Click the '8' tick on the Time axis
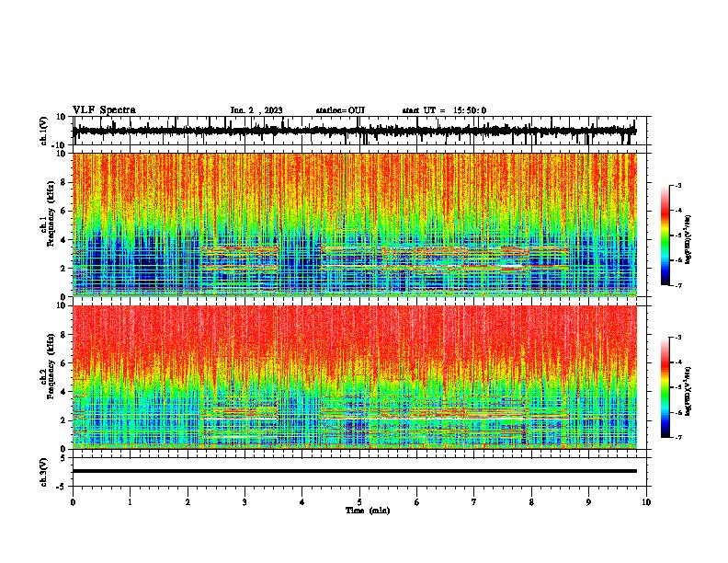The image size is (728, 563). 531,502
